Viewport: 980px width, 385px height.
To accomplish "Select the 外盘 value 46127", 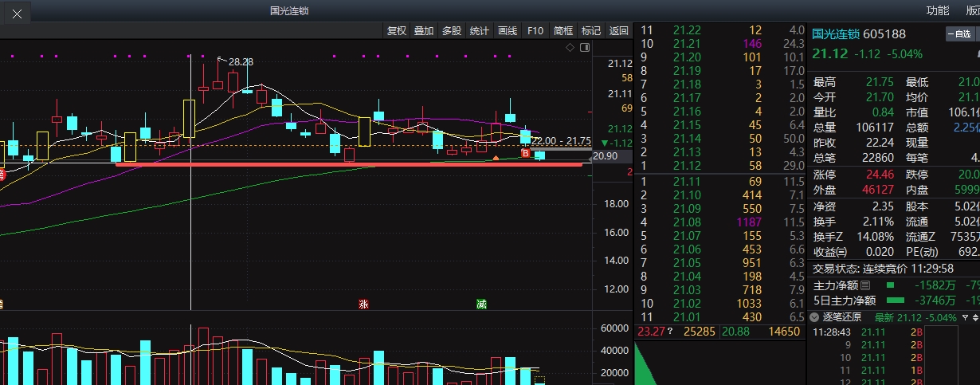I will (878, 190).
